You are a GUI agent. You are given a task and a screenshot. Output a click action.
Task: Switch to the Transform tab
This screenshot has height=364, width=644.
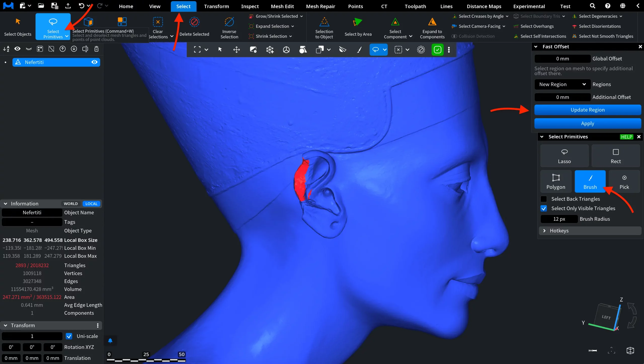tap(216, 6)
